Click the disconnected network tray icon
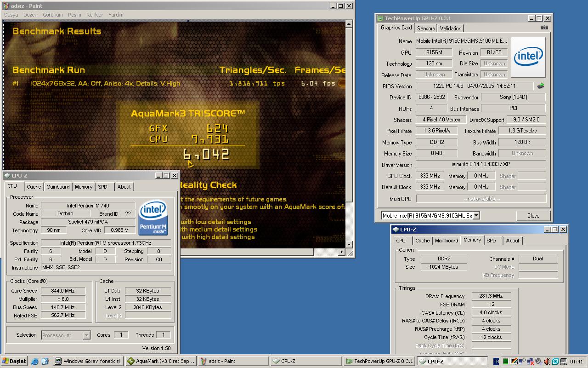 tap(531, 362)
